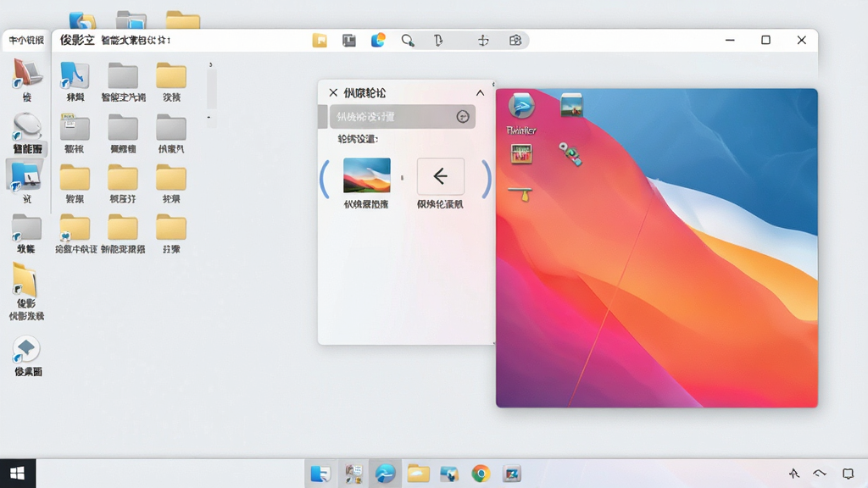Screen dimensions: 868x488
Task: Open the round blue arrow app on the preview desktop
Action: tap(521, 106)
